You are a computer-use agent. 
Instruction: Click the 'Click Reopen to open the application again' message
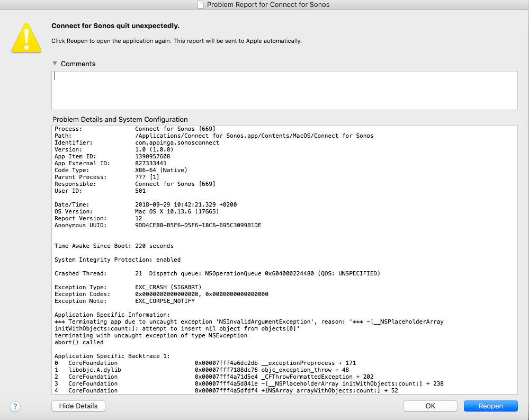176,41
